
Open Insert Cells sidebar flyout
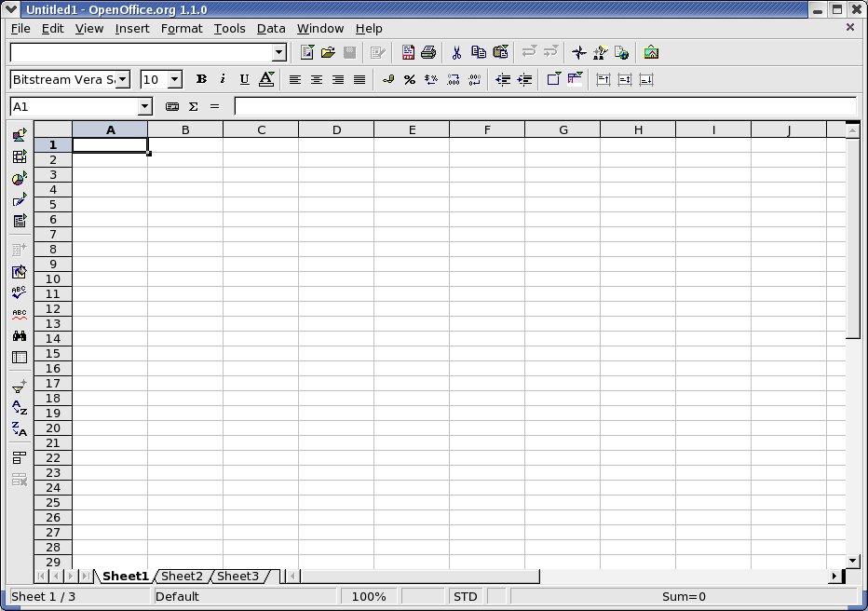[x=20, y=156]
